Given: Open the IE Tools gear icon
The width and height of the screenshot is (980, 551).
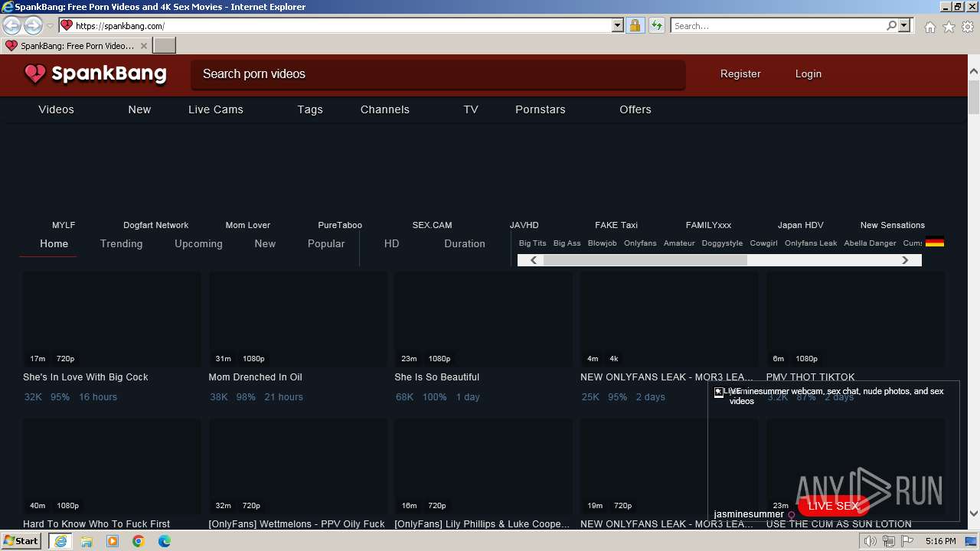Looking at the screenshot, I should pos(968,27).
